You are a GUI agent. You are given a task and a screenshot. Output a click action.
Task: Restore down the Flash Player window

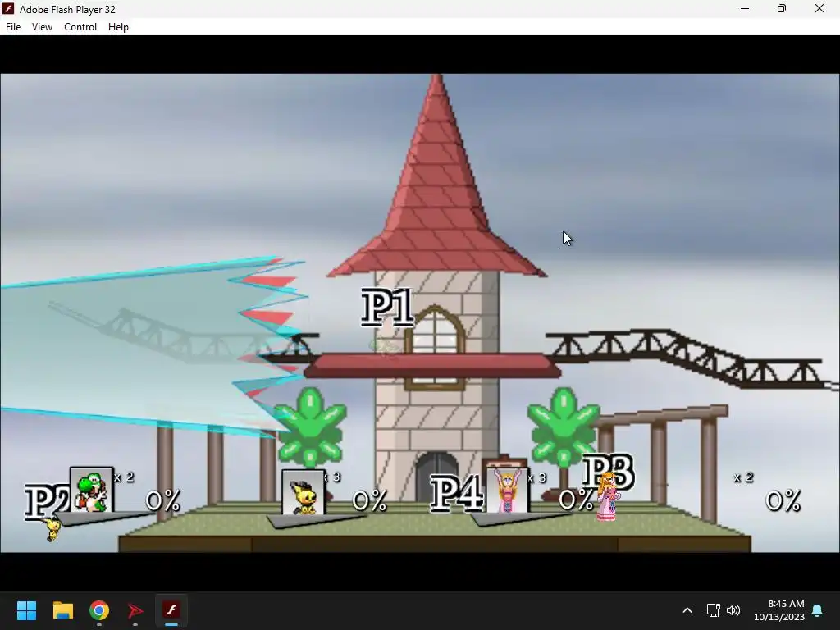click(x=782, y=8)
